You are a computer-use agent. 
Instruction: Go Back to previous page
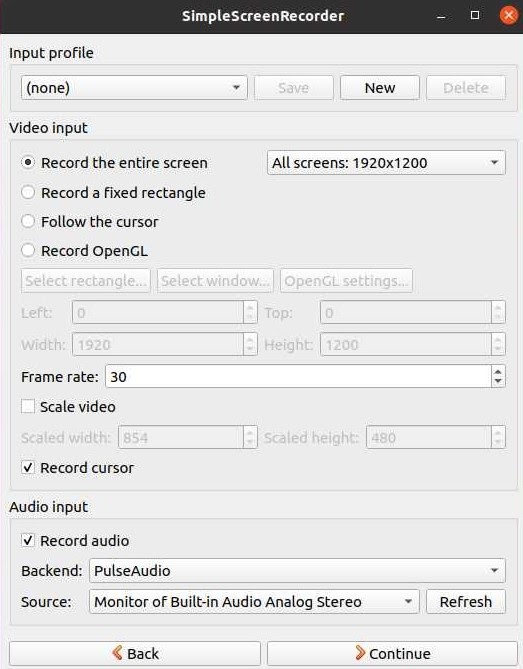coord(135,653)
